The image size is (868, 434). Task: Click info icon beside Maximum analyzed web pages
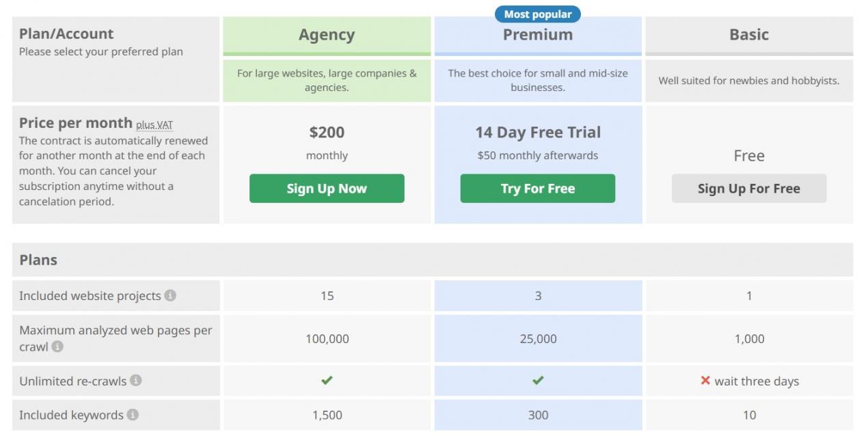pos(57,347)
